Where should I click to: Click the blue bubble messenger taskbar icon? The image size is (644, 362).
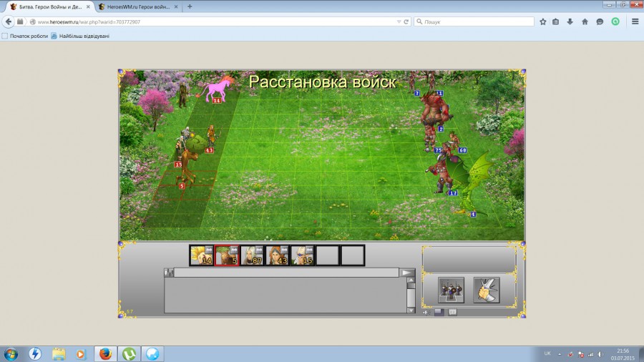152,354
